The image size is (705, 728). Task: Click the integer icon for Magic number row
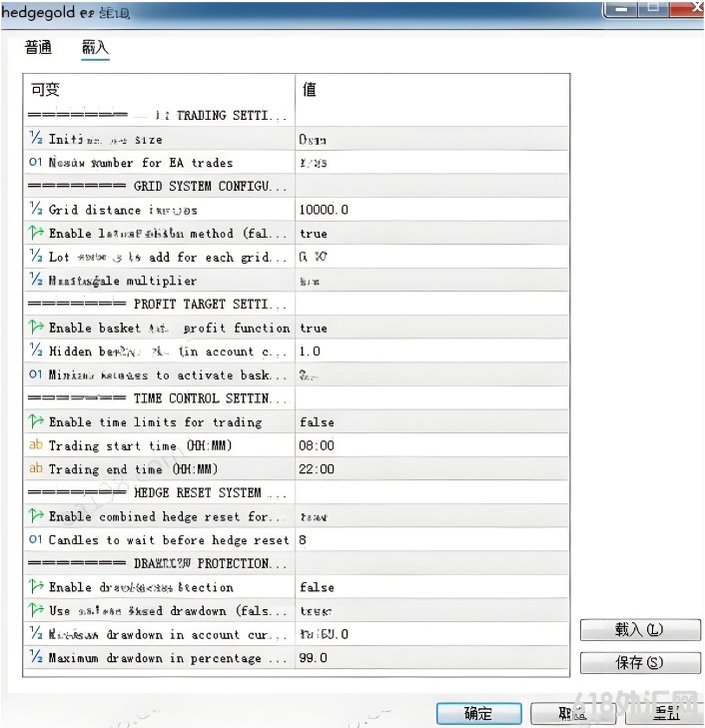(36, 162)
